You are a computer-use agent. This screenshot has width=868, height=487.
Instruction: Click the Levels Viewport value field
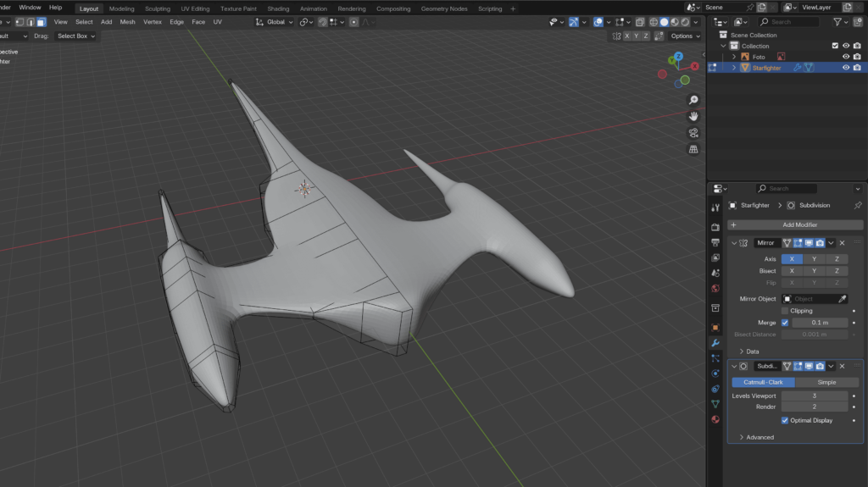814,396
